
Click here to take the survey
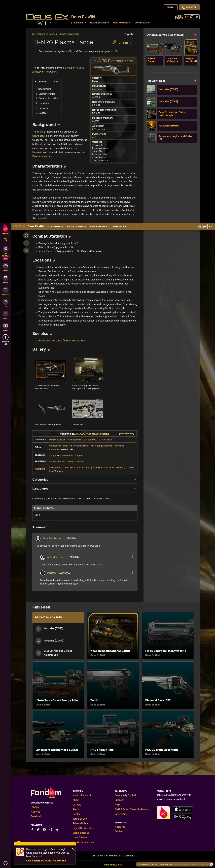[46, 860]
